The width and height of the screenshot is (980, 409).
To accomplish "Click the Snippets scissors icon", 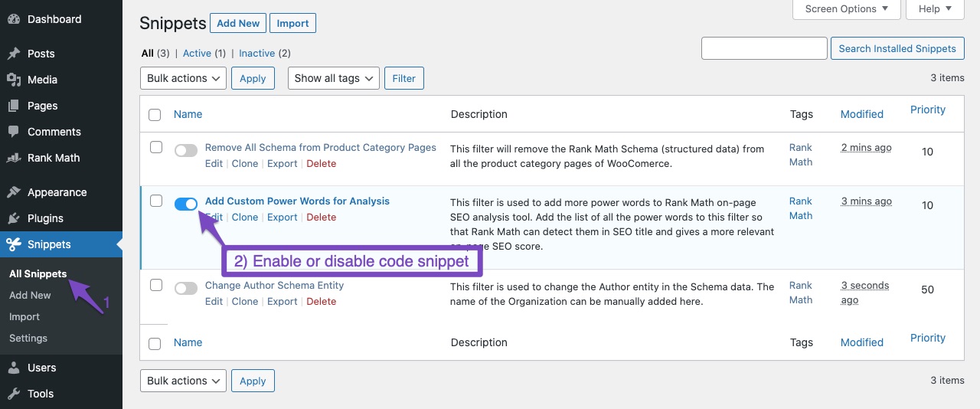I will tap(14, 244).
